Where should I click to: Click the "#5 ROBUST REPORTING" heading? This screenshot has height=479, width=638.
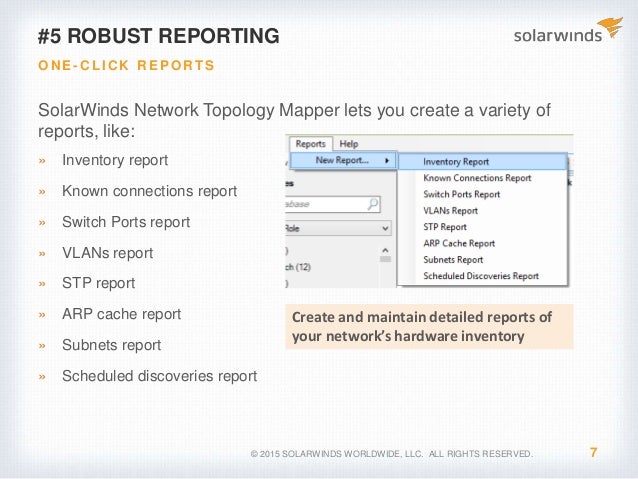pos(159,36)
